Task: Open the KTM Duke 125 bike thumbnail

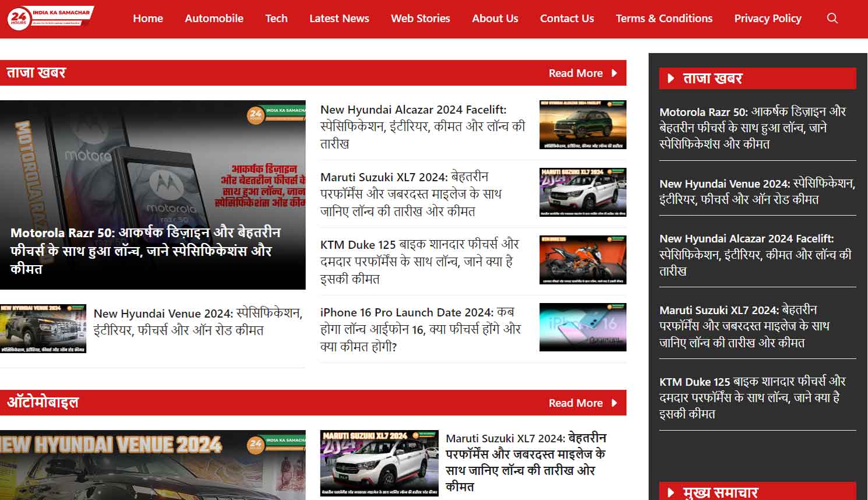Action: pos(583,260)
